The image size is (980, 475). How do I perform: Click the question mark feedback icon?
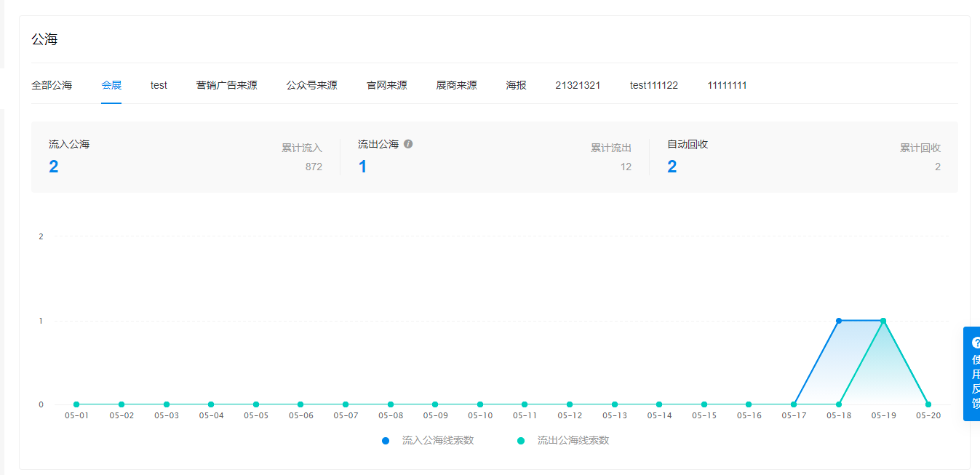coord(976,343)
